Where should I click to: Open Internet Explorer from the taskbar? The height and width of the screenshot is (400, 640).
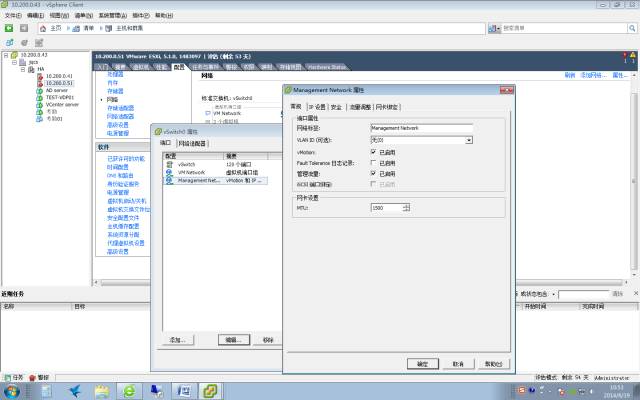(129, 391)
